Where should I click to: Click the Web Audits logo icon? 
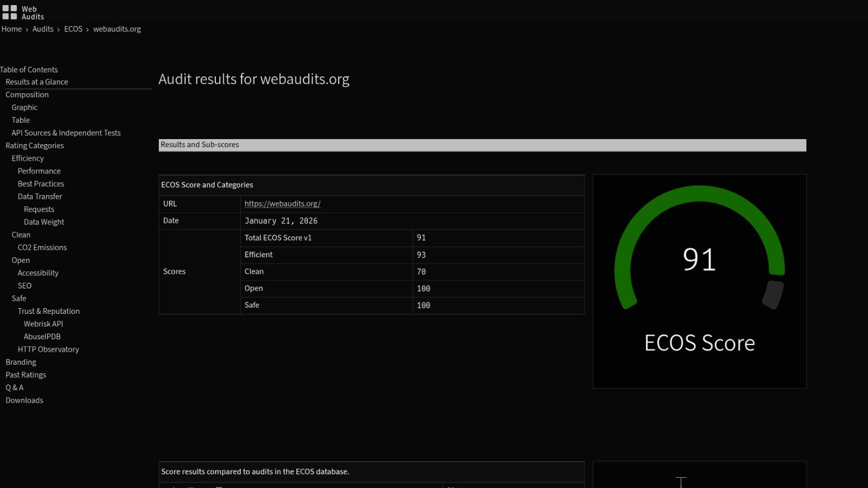pyautogui.click(x=10, y=12)
